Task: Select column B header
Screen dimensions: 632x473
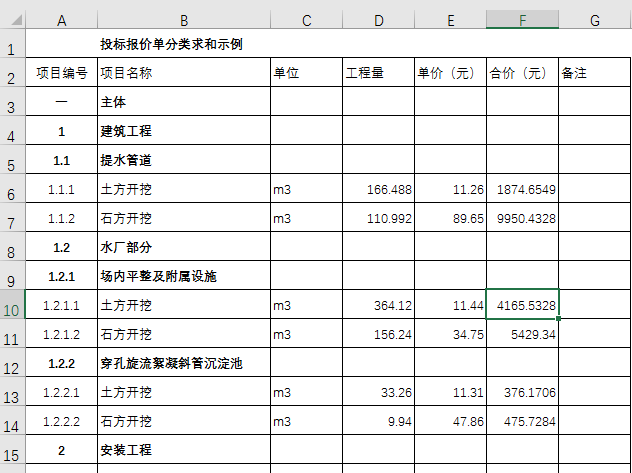Action: click(x=184, y=20)
